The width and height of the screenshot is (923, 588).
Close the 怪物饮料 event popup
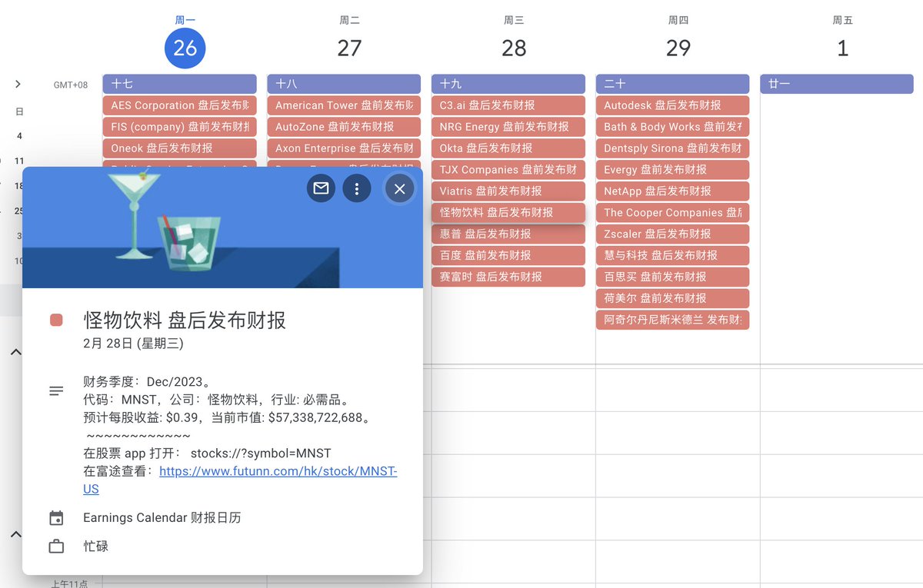[x=399, y=188]
